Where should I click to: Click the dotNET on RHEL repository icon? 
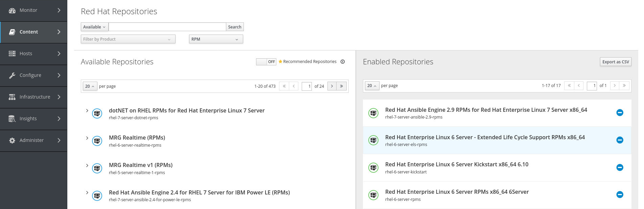[x=97, y=113]
